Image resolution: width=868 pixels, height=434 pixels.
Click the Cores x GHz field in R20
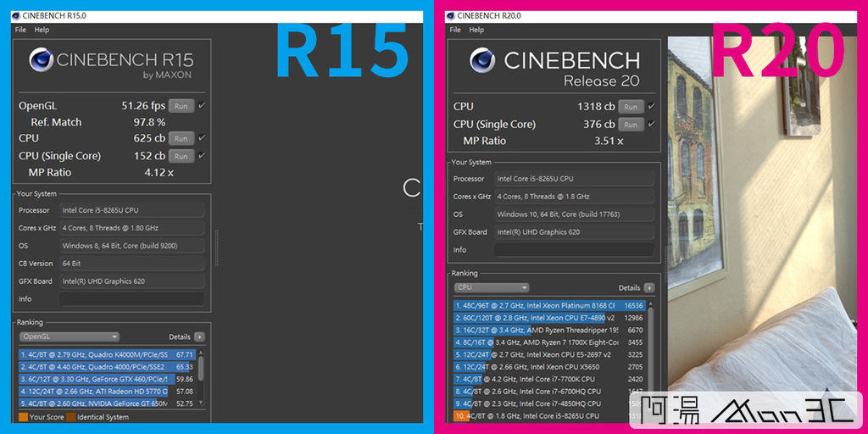(574, 197)
